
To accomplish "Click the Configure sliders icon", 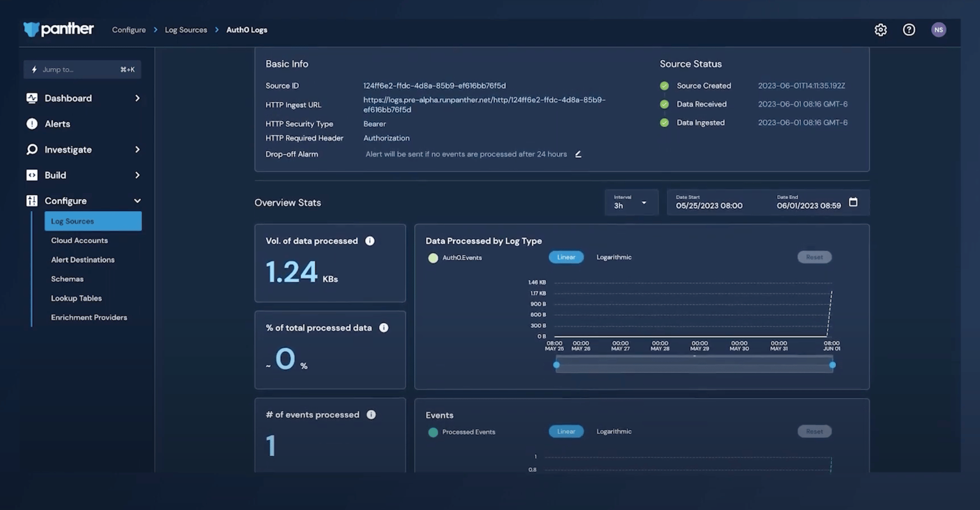I will (x=32, y=201).
